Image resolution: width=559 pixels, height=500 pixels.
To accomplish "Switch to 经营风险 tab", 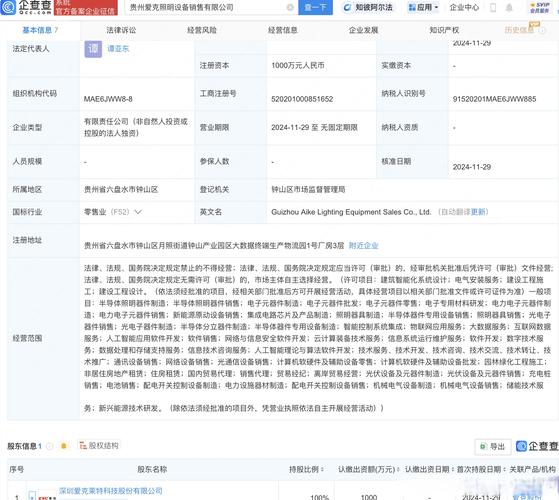I will click(202, 30).
